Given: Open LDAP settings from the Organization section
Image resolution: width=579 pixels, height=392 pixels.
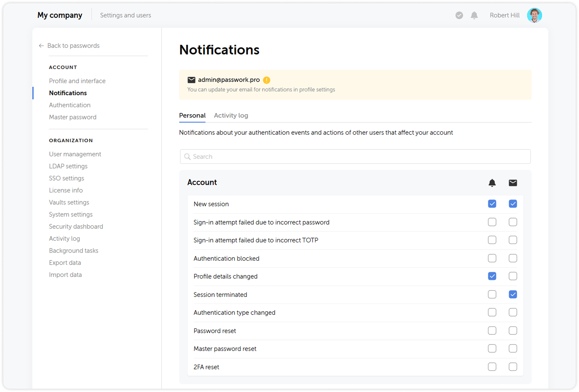Looking at the screenshot, I should (x=68, y=166).
